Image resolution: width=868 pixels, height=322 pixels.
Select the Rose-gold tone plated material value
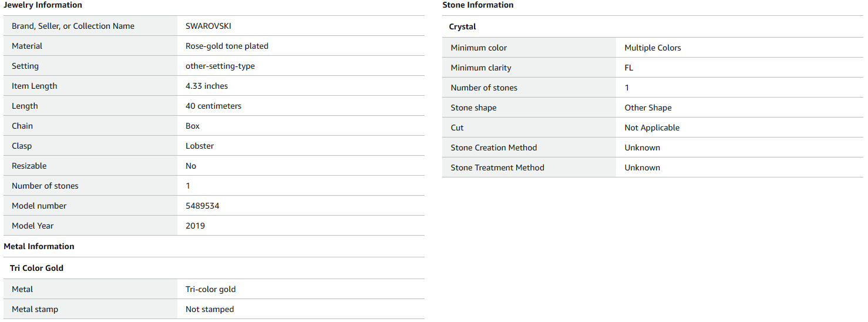[227, 46]
